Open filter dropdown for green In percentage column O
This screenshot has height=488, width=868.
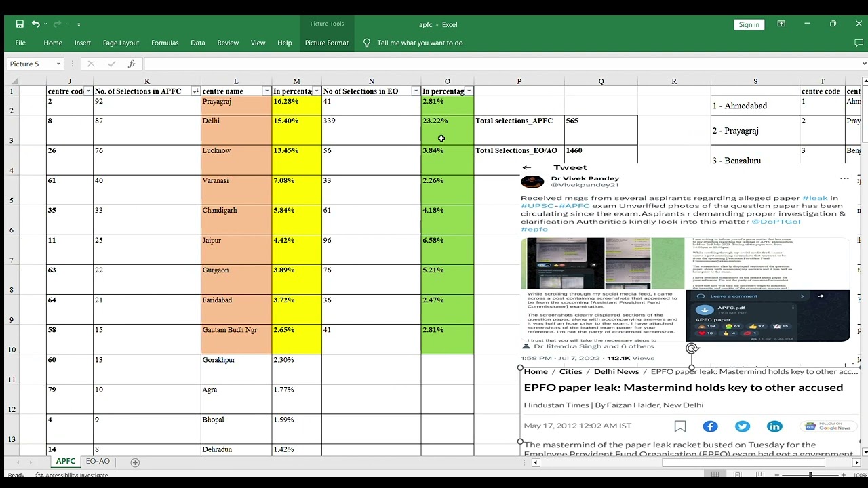[x=469, y=91]
